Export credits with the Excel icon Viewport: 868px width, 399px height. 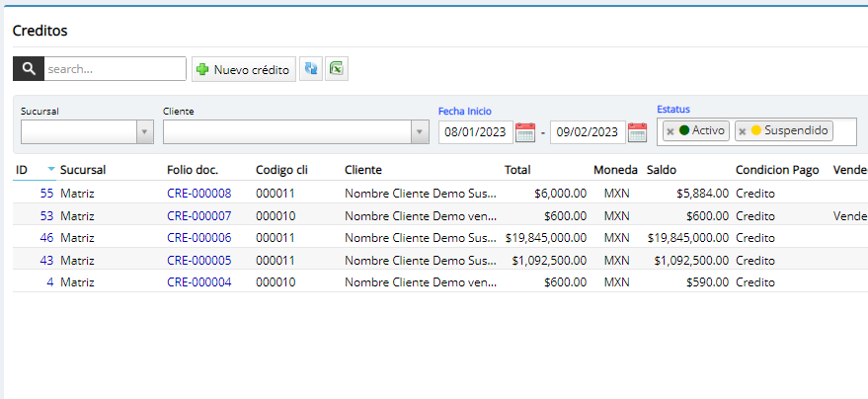[337, 69]
